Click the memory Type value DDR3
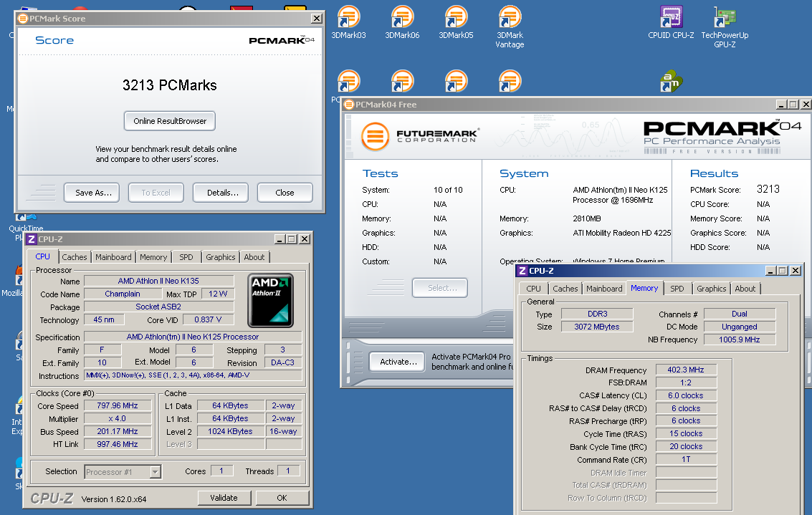The width and height of the screenshot is (812, 515). click(597, 314)
